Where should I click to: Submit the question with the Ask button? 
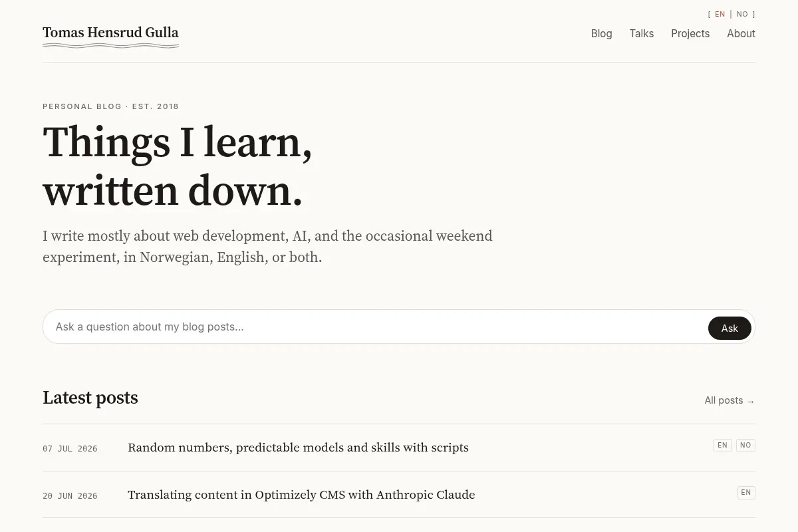pyautogui.click(x=730, y=328)
